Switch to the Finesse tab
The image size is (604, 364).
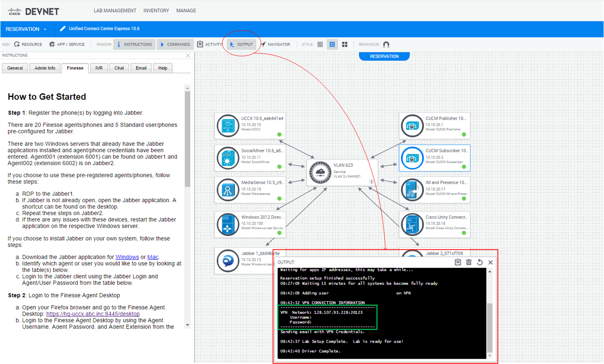(x=75, y=68)
